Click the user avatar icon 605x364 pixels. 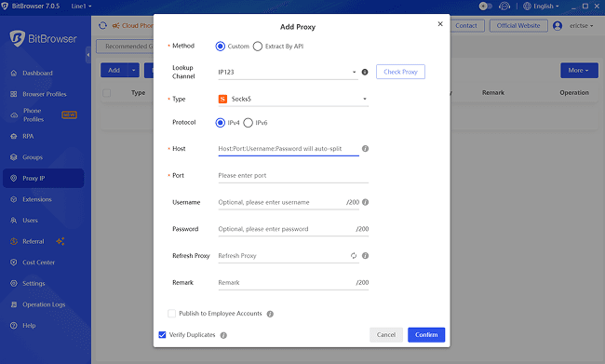pos(558,26)
